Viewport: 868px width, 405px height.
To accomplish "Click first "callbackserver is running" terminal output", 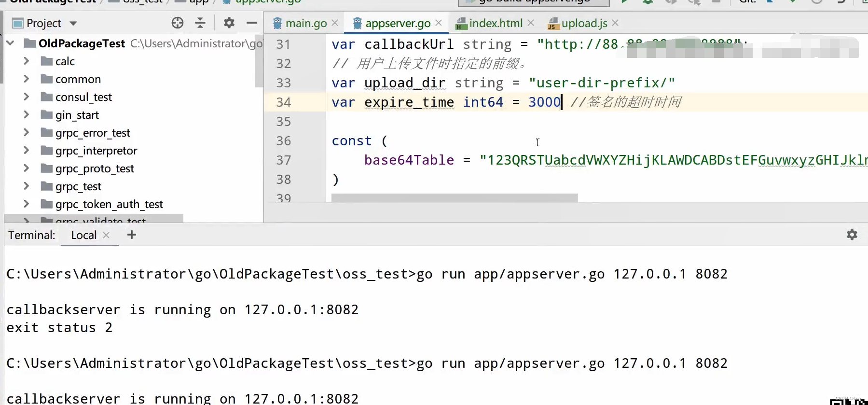I will pyautogui.click(x=182, y=310).
